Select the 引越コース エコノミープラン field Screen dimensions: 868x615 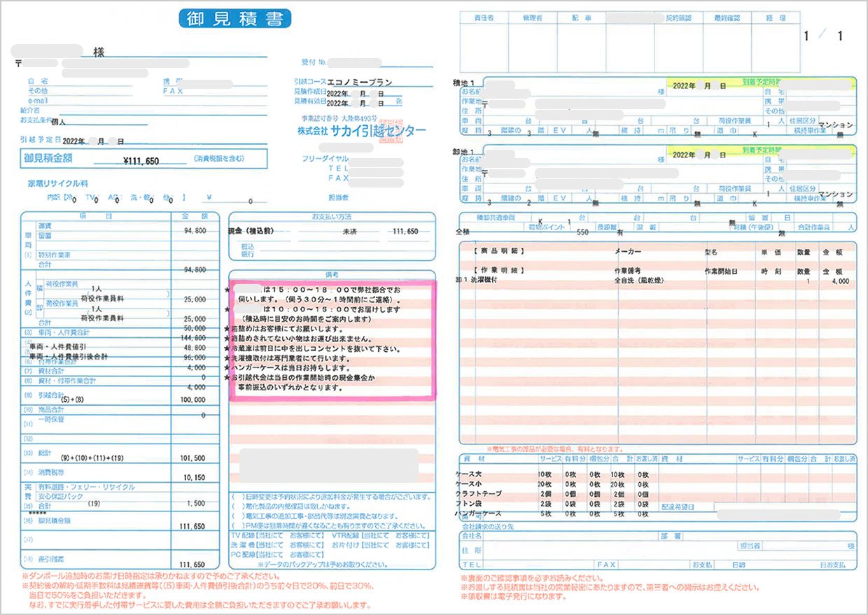pos(359,82)
